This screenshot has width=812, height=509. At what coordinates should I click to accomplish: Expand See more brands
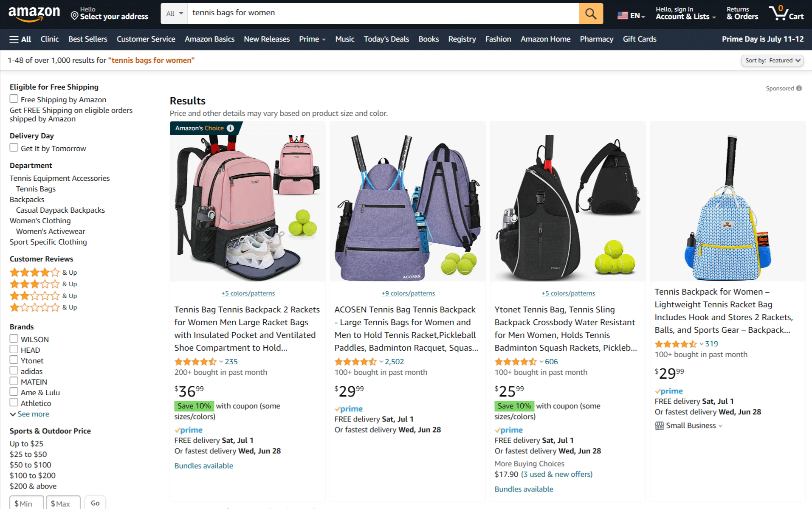[30, 414]
